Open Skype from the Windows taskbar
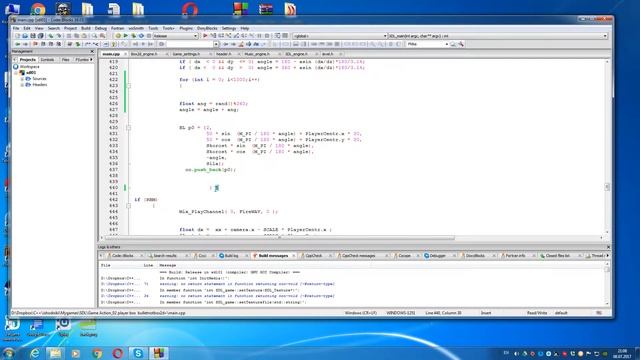Image resolution: width=640 pixels, height=360 pixels. [x=138, y=353]
